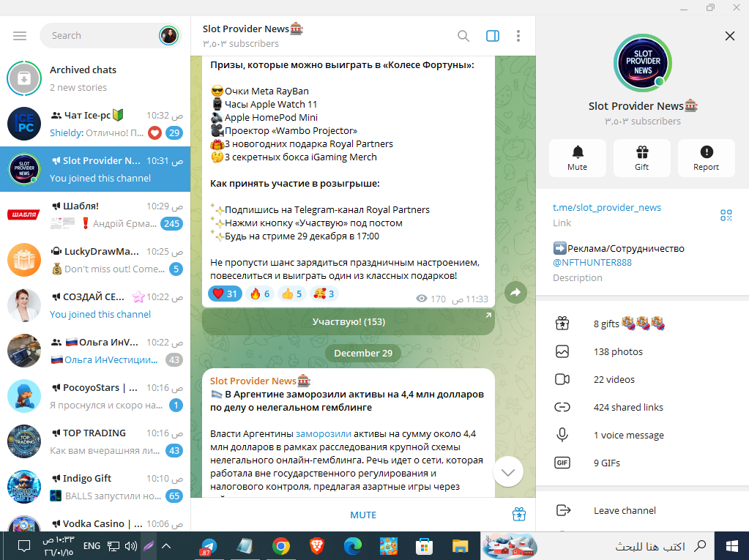View the 8 gifts section
The image size is (749, 560).
coord(643,324)
